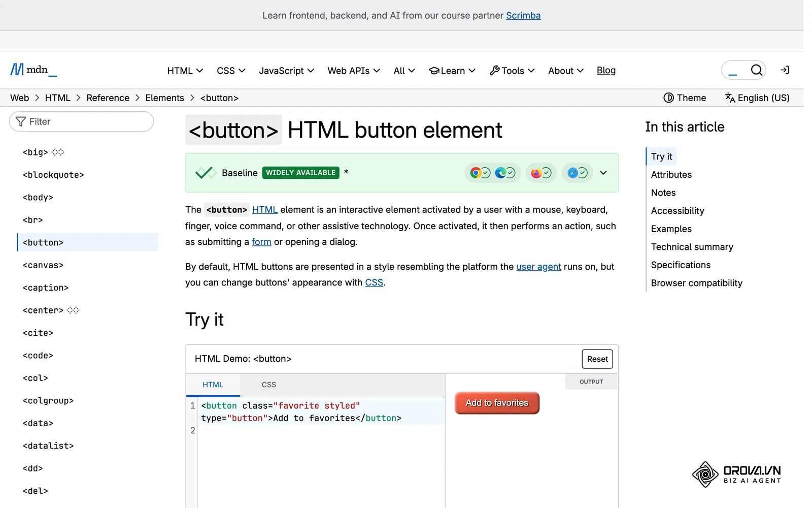This screenshot has width=812, height=508.
Task: Click the funnel icon in Filter box
Action: (21, 121)
